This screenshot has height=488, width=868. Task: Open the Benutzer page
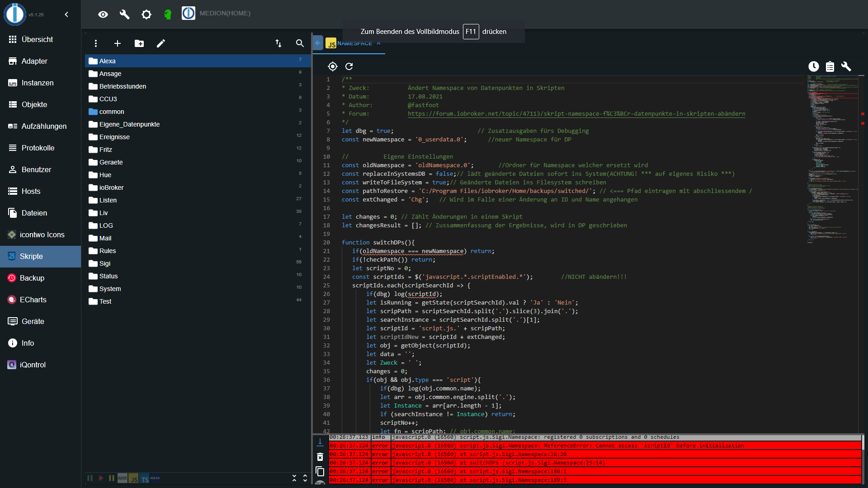point(41,169)
